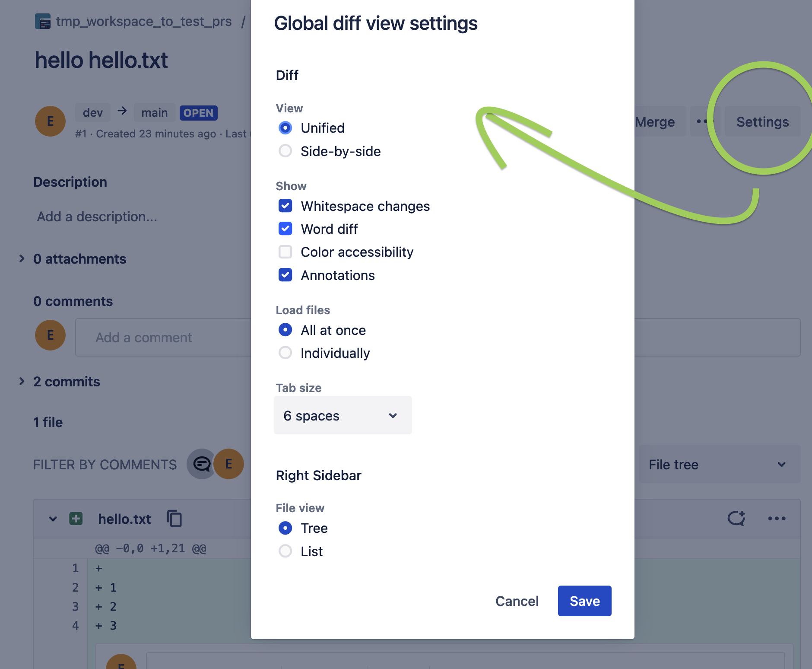Collapse the hello.txt diff section
This screenshot has width=812, height=669.
53,519
